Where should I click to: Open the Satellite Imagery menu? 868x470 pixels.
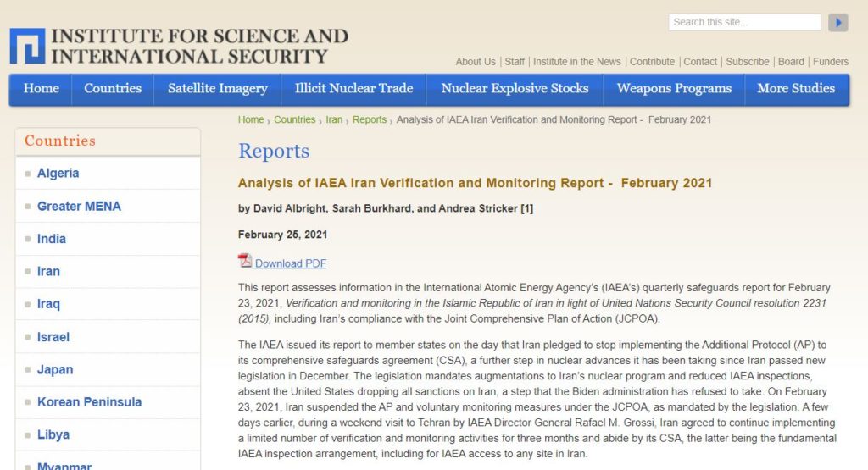point(218,89)
